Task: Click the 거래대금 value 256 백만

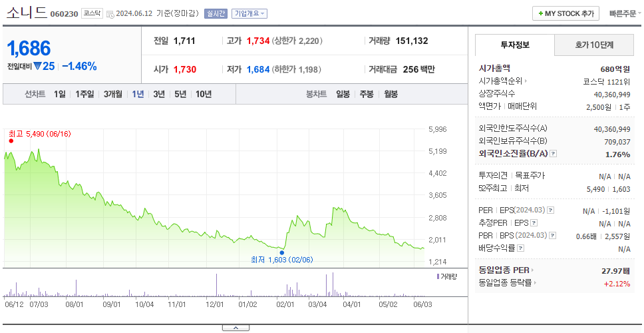Action: coord(418,69)
